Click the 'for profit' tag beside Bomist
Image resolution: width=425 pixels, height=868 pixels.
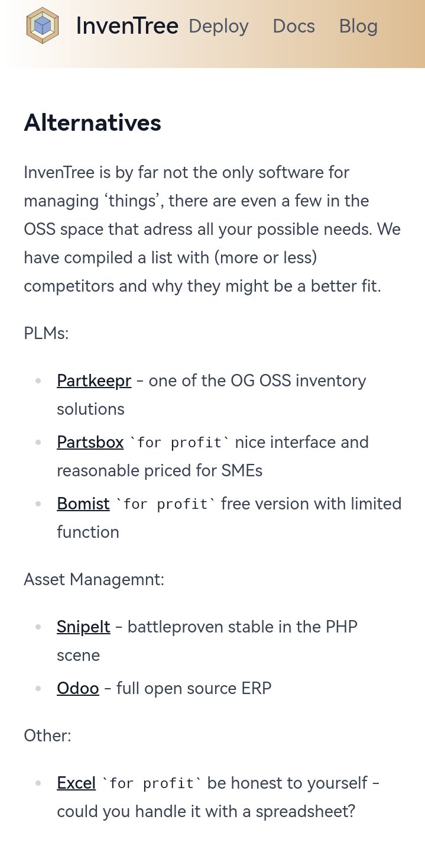(166, 504)
